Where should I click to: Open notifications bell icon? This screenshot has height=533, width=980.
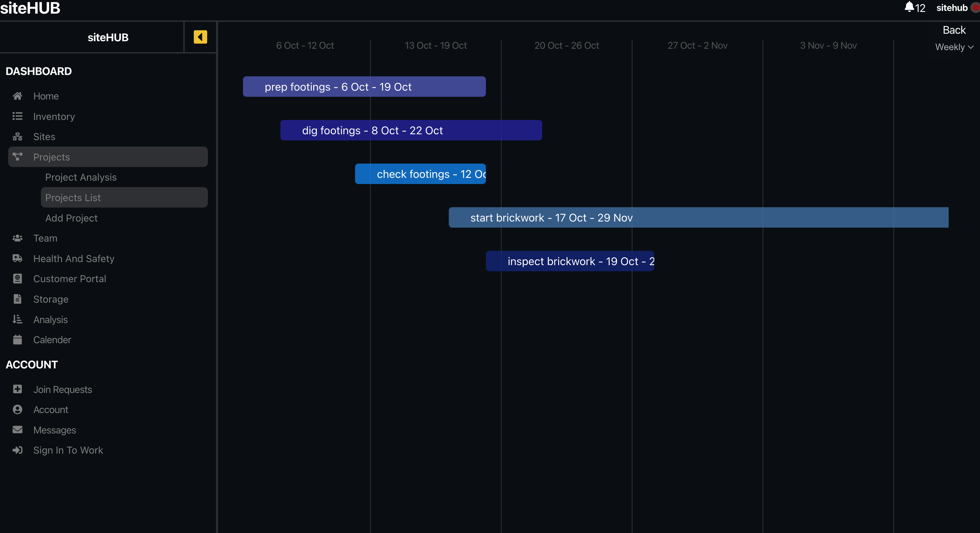[909, 7]
